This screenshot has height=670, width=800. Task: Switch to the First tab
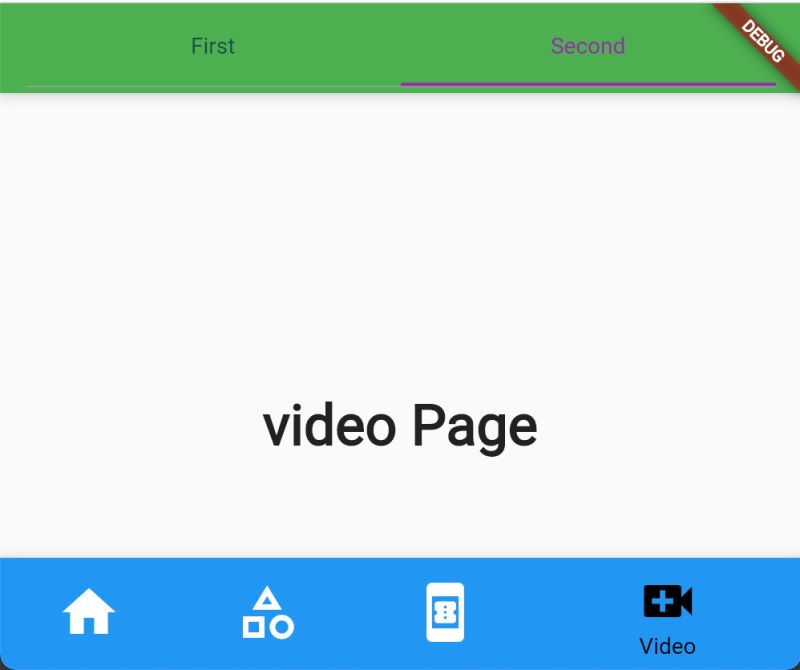213,46
